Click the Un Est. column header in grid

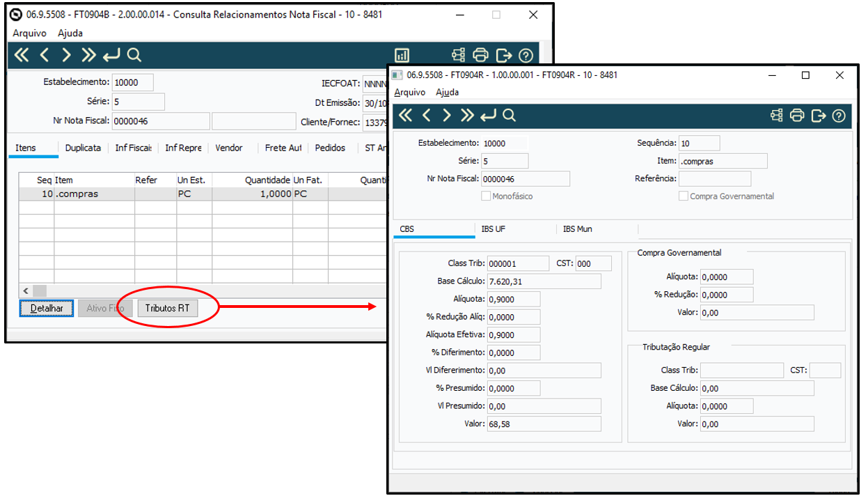click(x=194, y=180)
